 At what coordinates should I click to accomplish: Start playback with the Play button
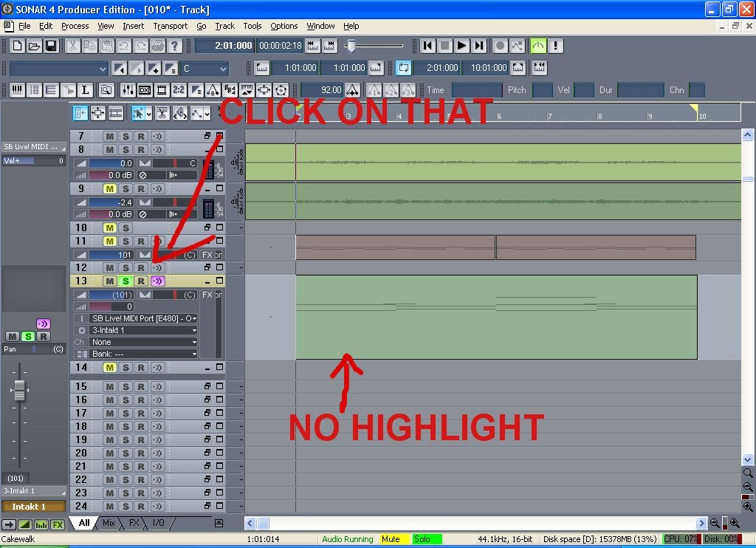[461, 46]
